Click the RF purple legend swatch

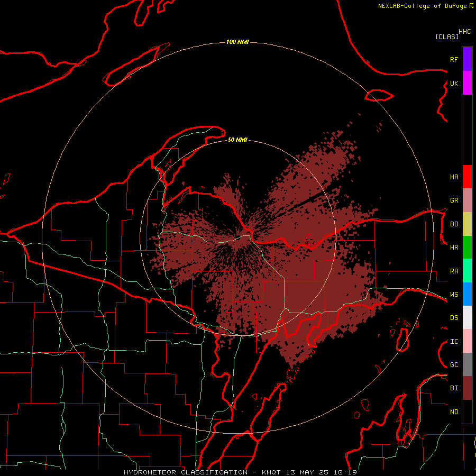pyautogui.click(x=467, y=59)
